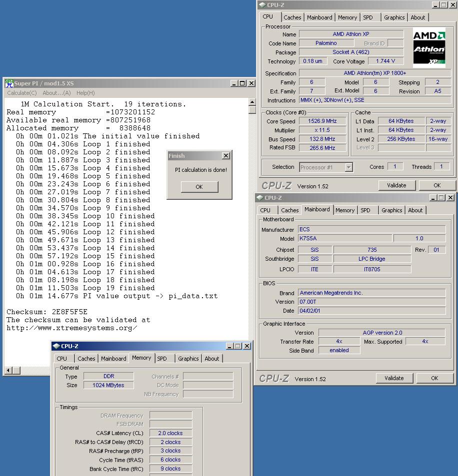The image size is (458, 476).
Task: Click the Super PI vertical scrollbar thumb
Action: tap(252, 109)
